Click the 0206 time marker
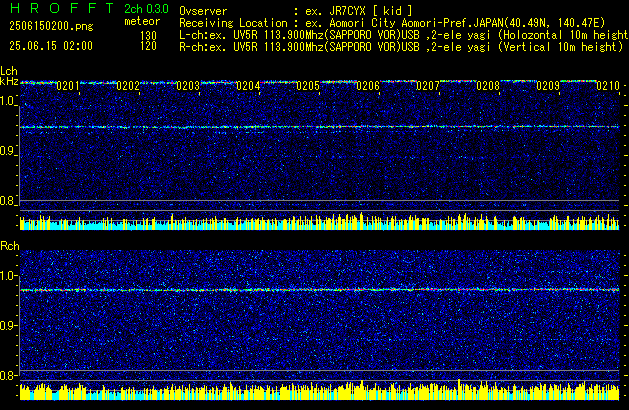The width and height of the screenshot is (629, 410). point(368,86)
